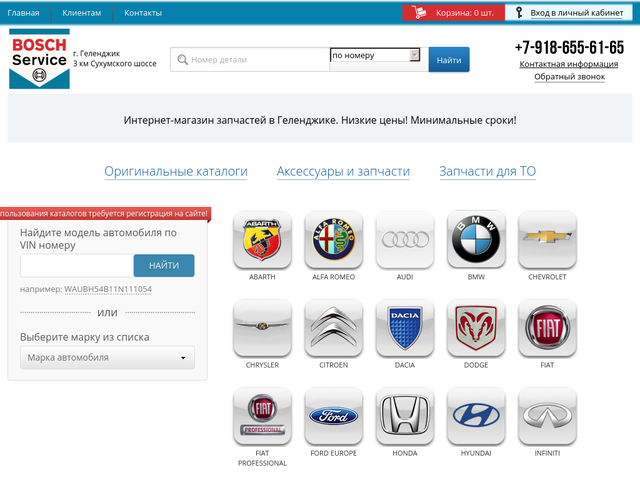Click the 'DACIA' brand label

[x=405, y=365]
